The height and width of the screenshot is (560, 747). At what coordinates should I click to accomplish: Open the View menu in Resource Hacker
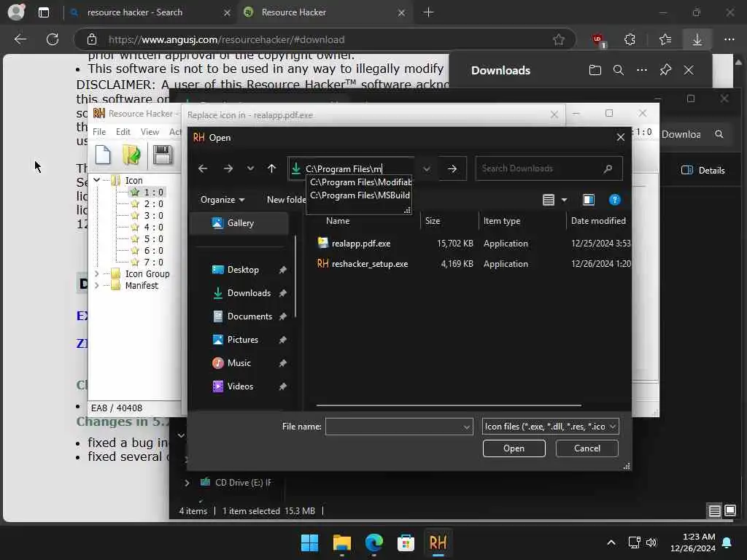[150, 132]
